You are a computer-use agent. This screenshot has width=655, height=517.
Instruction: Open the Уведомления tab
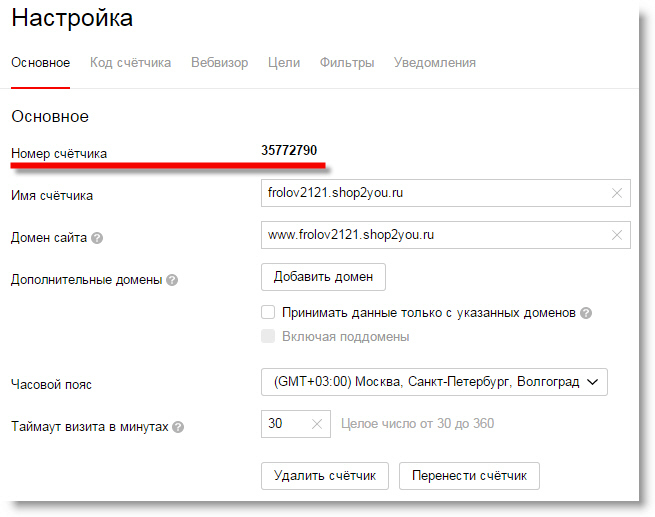tap(434, 63)
